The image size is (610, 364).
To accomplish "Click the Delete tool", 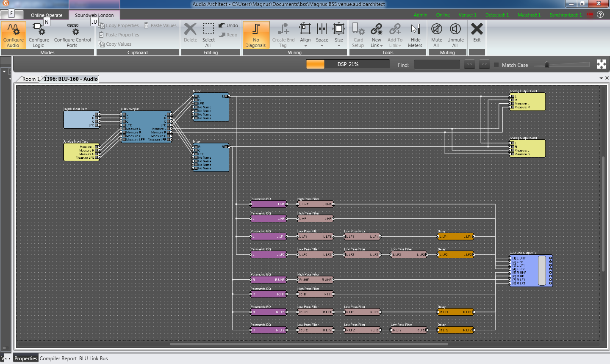I will click(190, 33).
